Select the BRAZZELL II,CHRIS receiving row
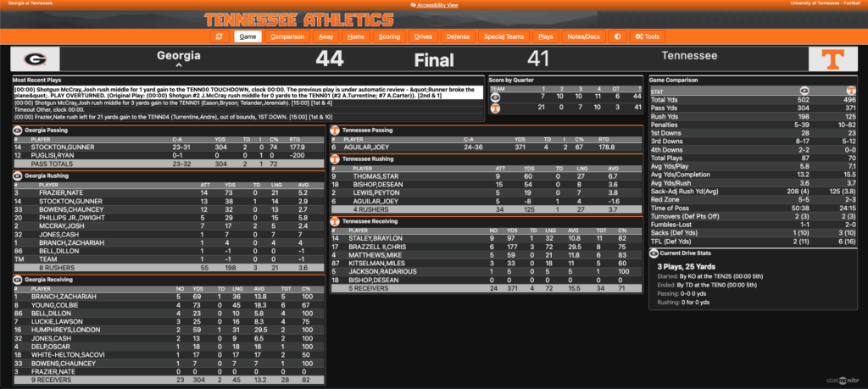Viewport: 868px width, 389px height. click(x=487, y=247)
